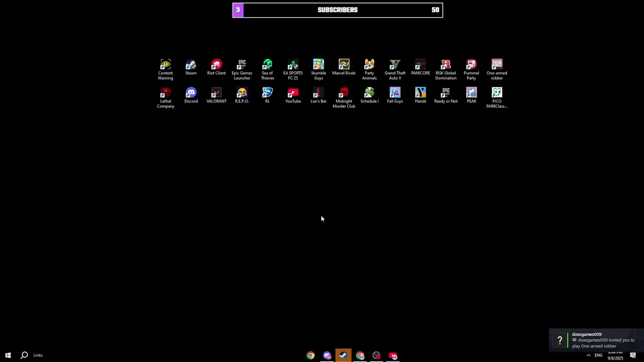
Task: Open the taskbar clock and date
Action: click(615, 355)
